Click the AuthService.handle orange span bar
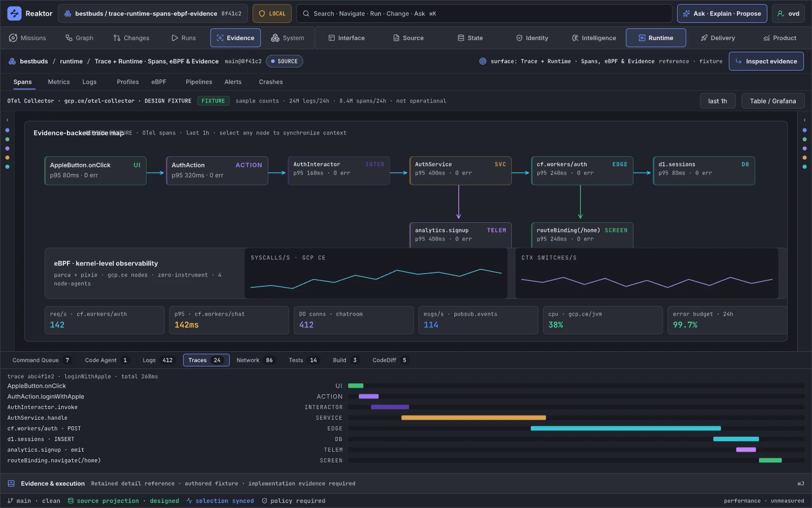 click(474, 418)
